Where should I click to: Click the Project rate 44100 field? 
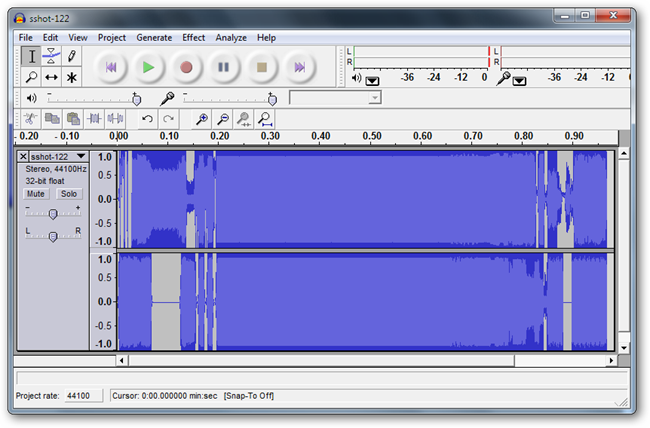[84, 396]
